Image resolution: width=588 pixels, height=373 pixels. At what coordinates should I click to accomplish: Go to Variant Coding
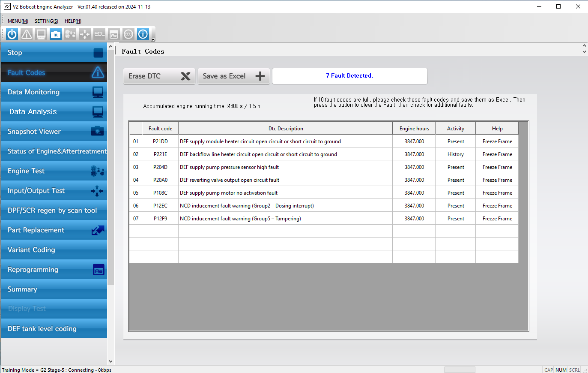point(54,250)
